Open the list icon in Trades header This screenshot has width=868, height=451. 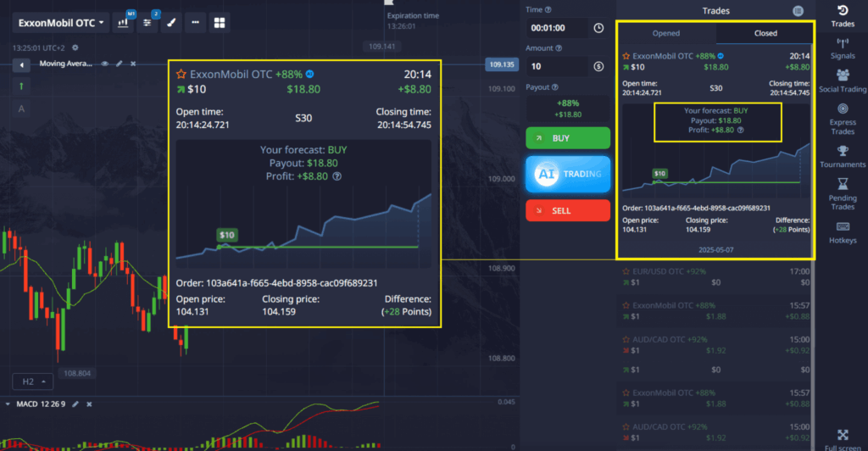coord(798,10)
